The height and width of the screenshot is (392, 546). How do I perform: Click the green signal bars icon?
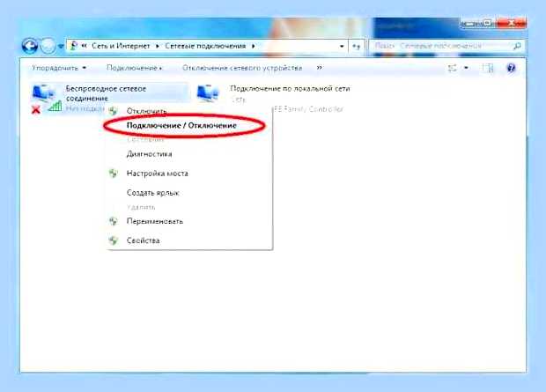(x=55, y=107)
